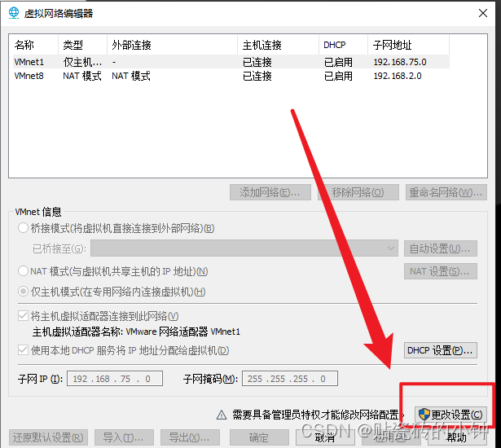This screenshot has width=501, height=448.
Task: Click subnet address 192.168.75.0 cell
Action: point(400,62)
